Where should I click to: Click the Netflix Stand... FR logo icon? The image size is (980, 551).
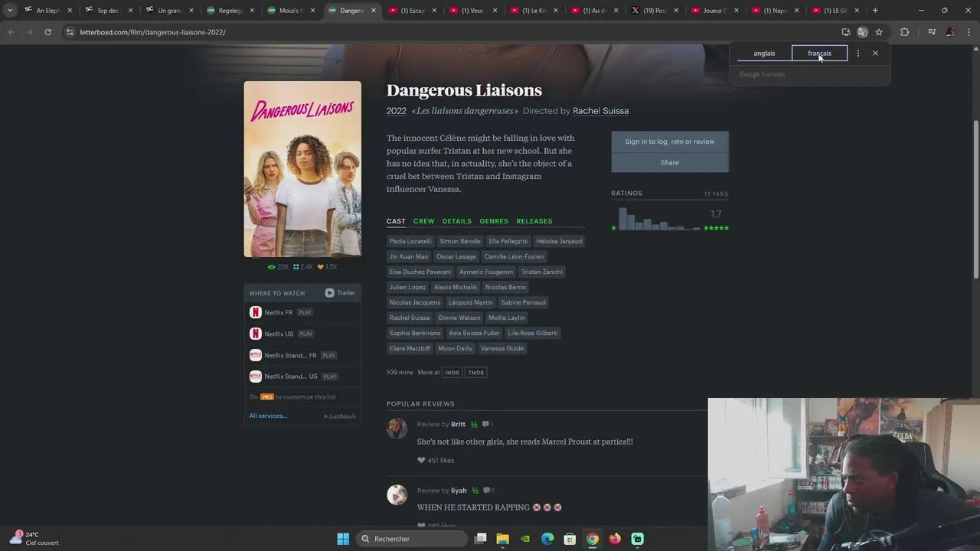pos(256,355)
